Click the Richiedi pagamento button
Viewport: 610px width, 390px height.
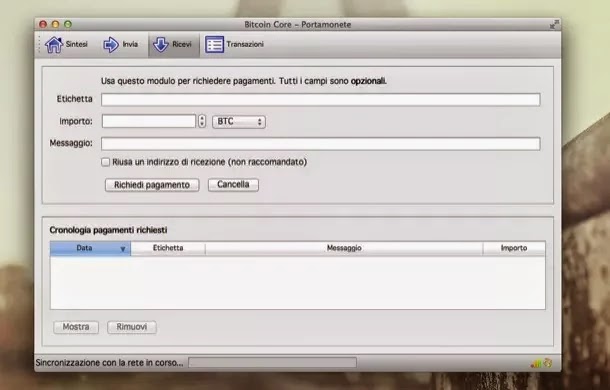pos(152,185)
